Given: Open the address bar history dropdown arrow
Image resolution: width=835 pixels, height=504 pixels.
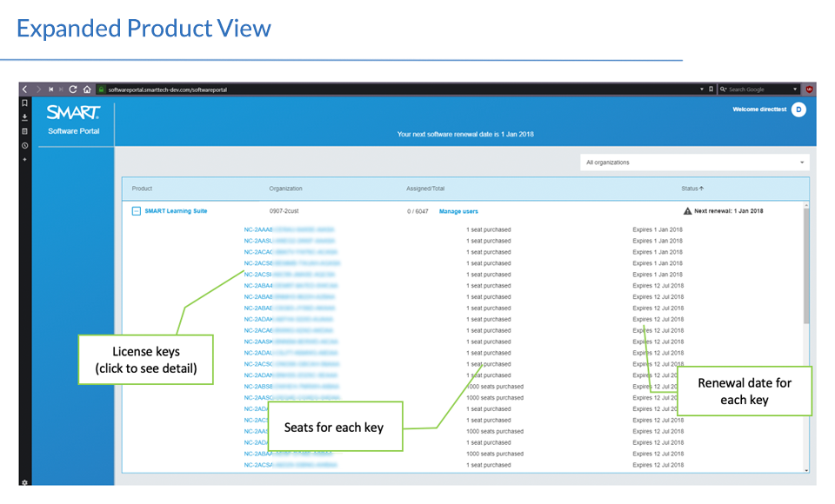Looking at the screenshot, I should pos(701,90).
